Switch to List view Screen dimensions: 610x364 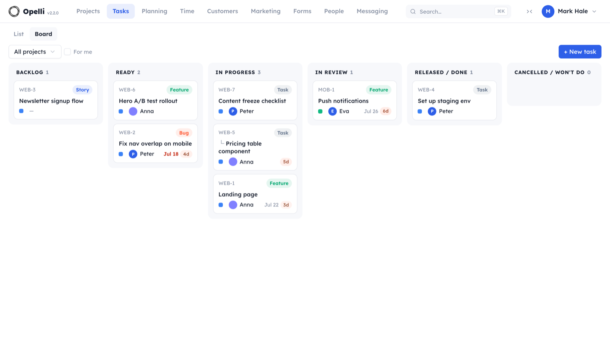click(19, 34)
